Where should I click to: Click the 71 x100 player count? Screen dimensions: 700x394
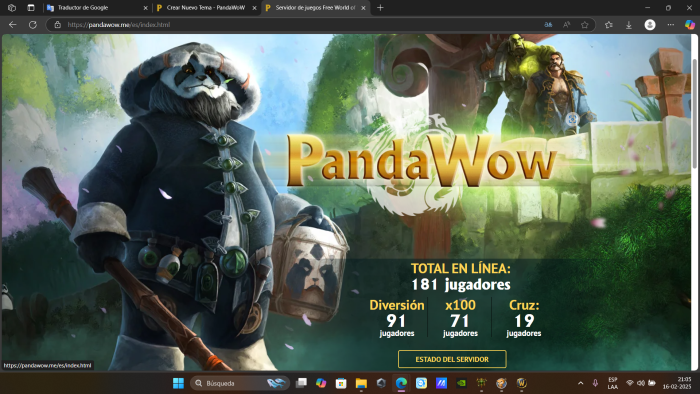tap(460, 321)
